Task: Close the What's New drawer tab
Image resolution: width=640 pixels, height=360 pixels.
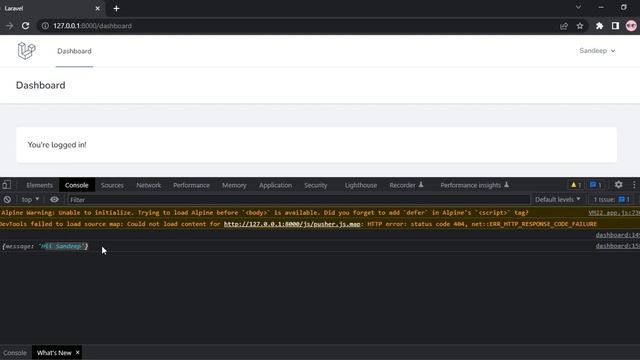Action: 78,352
